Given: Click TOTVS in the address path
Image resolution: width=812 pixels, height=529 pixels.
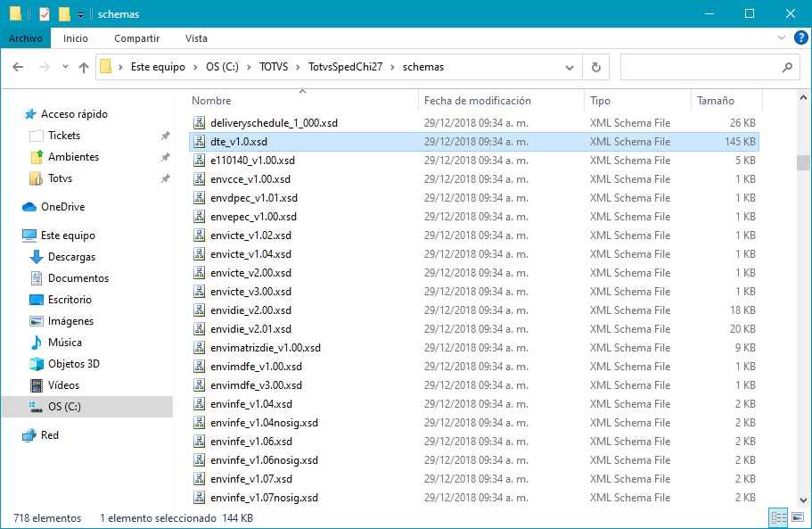Looking at the screenshot, I should (x=274, y=67).
